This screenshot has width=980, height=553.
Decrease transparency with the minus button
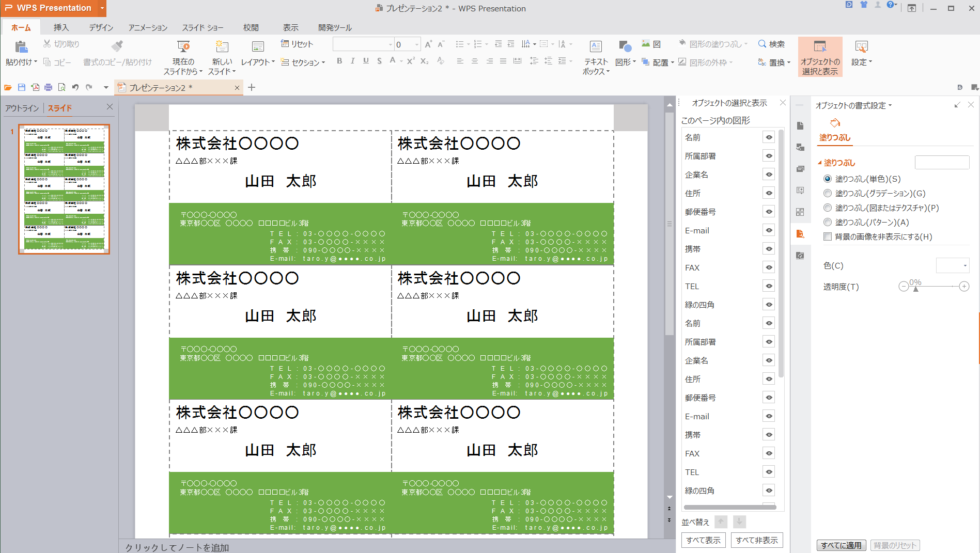pyautogui.click(x=904, y=286)
